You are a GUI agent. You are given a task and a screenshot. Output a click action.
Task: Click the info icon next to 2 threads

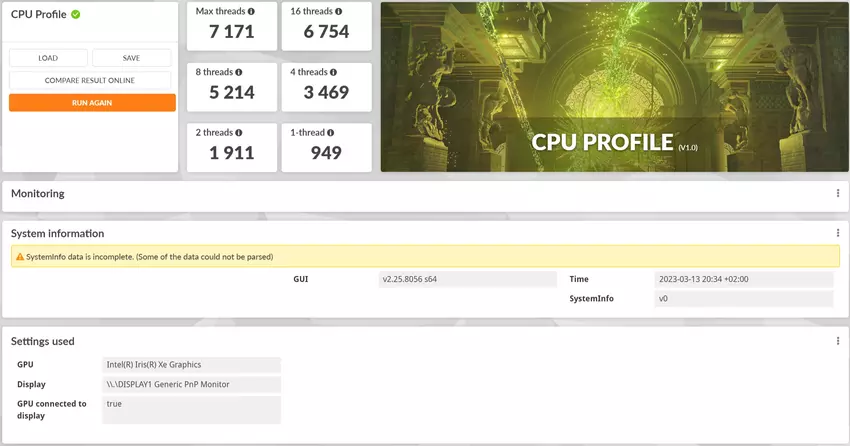(x=239, y=133)
